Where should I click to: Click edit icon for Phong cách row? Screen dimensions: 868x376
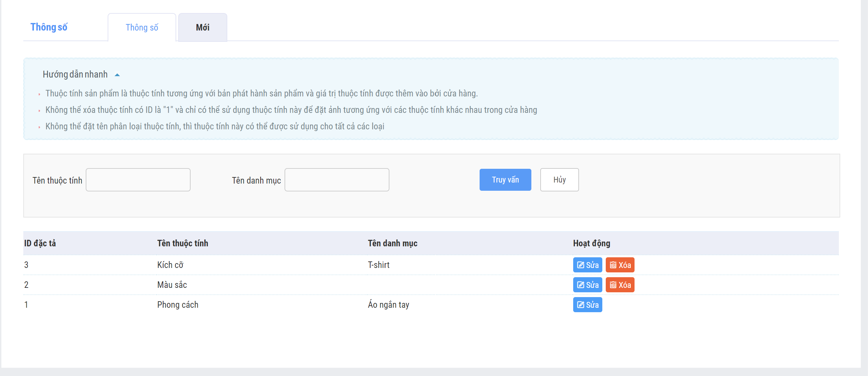[x=580, y=305]
